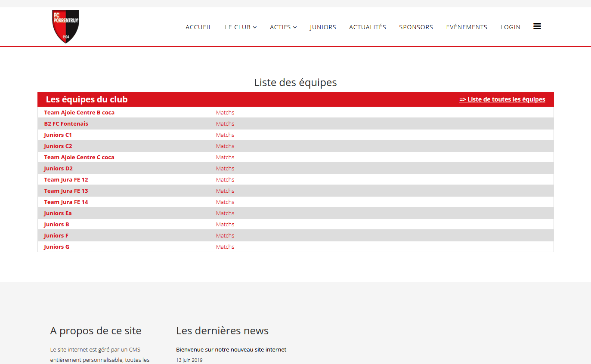Click the Liste des équipes heading
Image resolution: width=591 pixels, height=364 pixels.
tap(295, 82)
